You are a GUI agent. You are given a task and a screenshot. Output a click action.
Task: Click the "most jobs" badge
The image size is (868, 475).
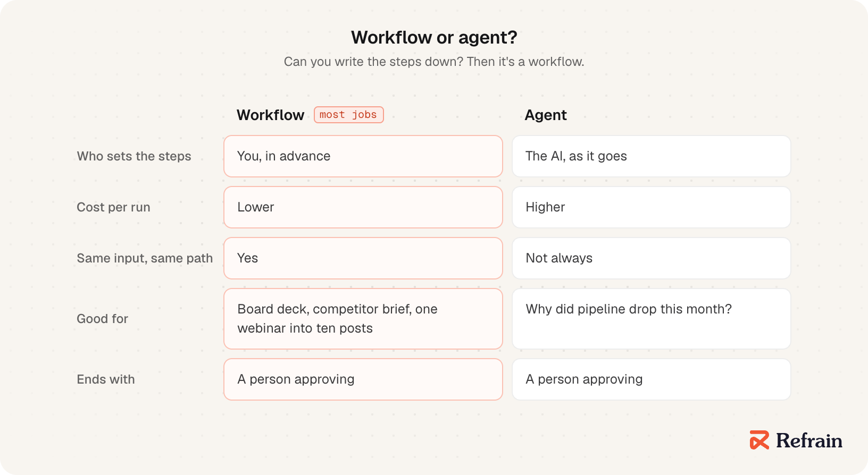point(349,115)
